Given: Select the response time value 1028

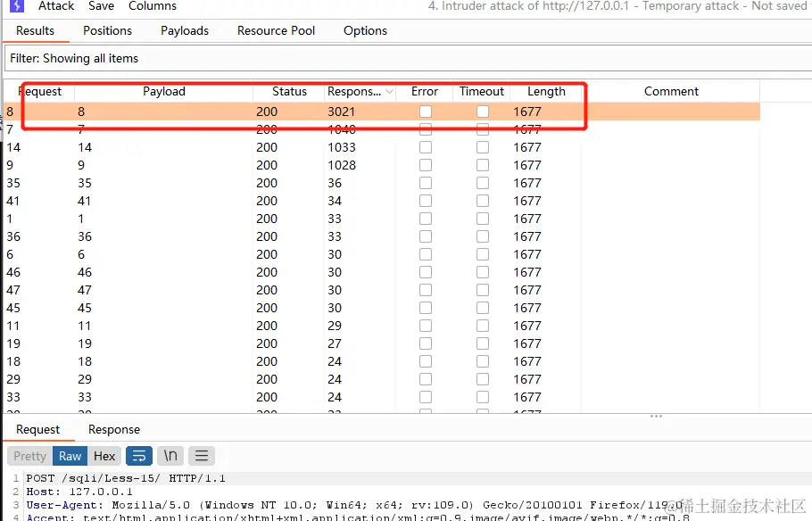Looking at the screenshot, I should pos(341,165).
